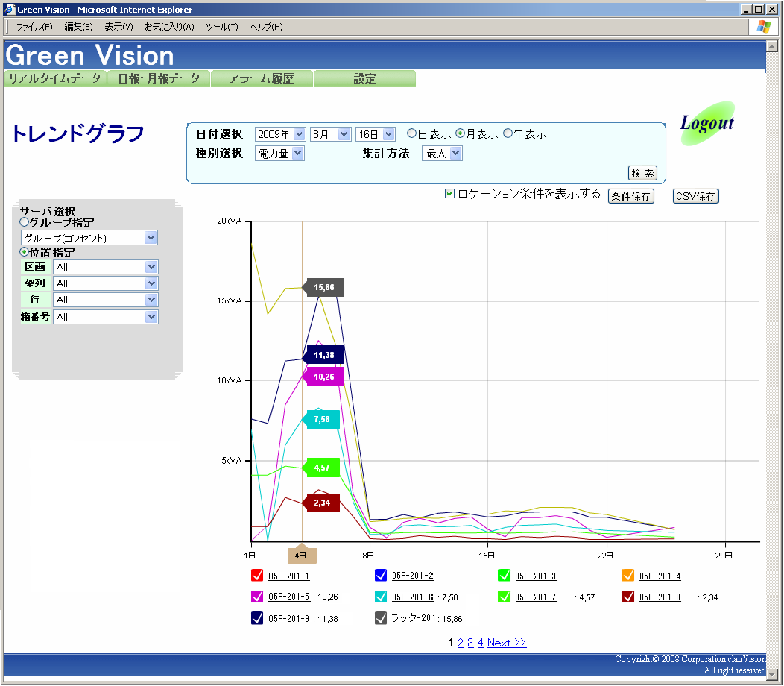Click the 7,58 cyan data label
This screenshot has width=784, height=686.
tap(321, 419)
